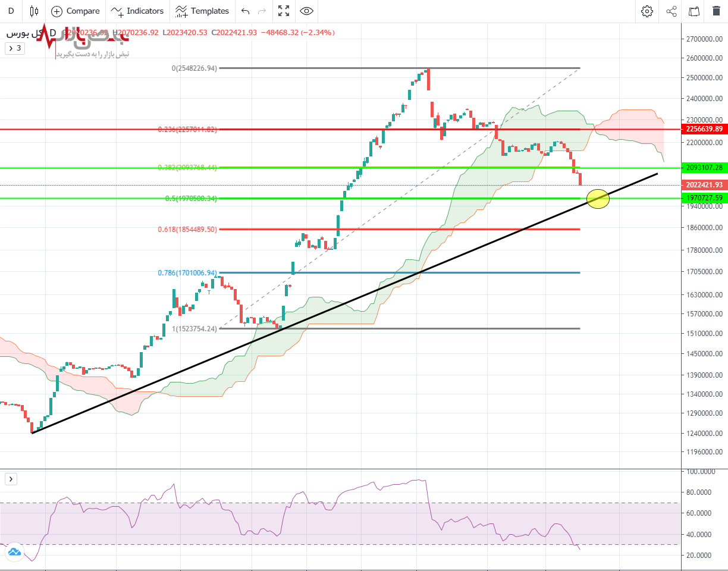Click the layout panel icon beside trash

click(694, 11)
